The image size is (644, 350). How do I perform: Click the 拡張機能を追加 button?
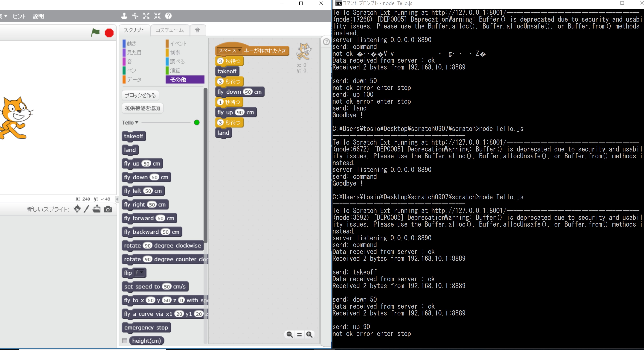pos(142,108)
